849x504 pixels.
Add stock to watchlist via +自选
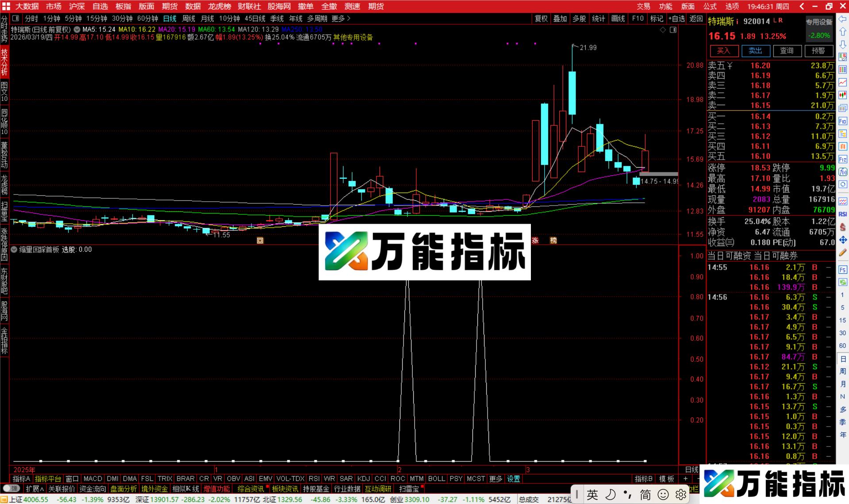point(677,19)
